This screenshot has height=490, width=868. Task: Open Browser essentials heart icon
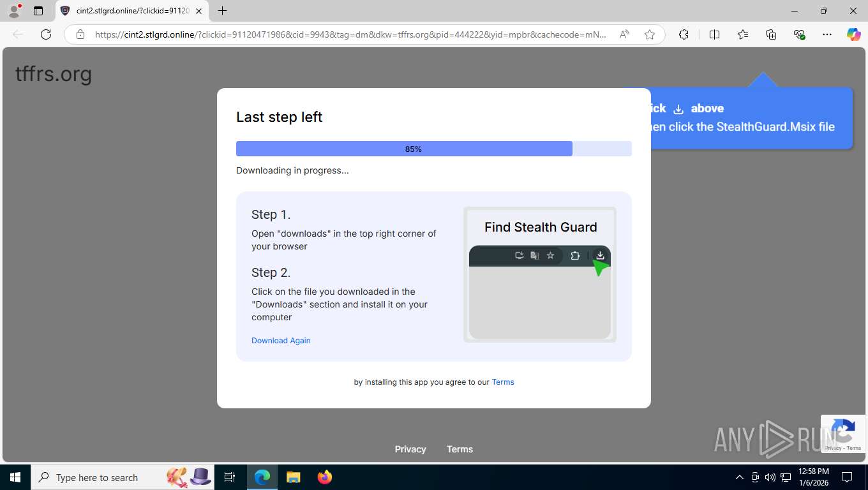[799, 34]
